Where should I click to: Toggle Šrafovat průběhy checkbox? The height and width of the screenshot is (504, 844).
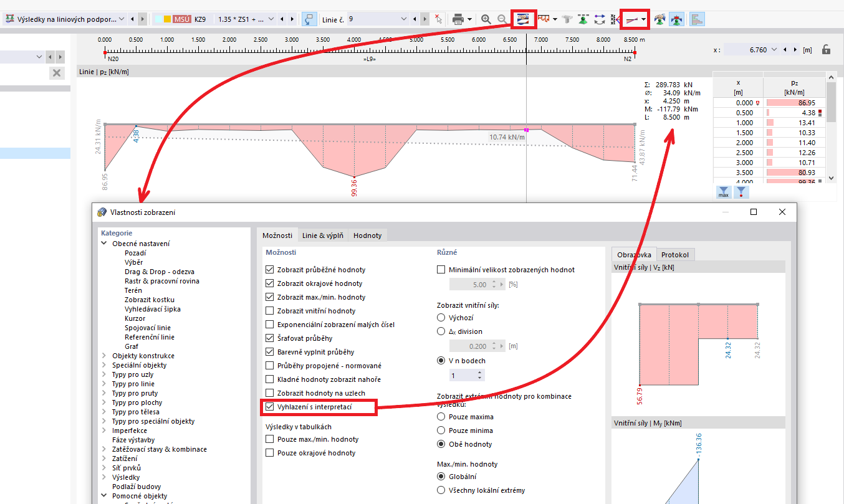point(269,338)
